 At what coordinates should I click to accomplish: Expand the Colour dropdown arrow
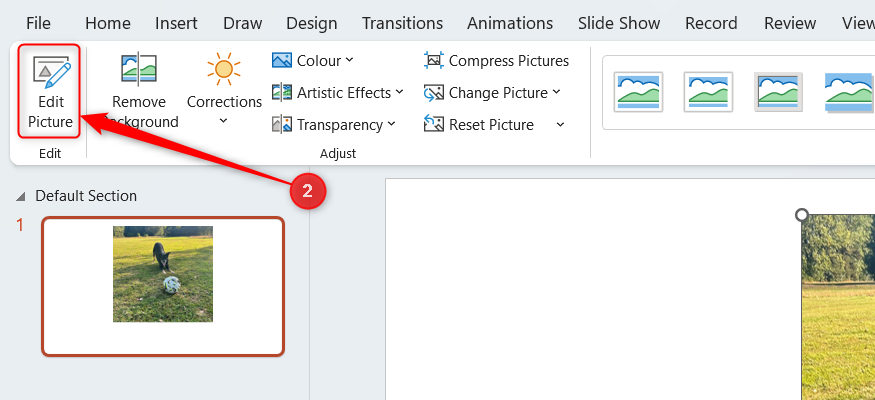click(349, 60)
